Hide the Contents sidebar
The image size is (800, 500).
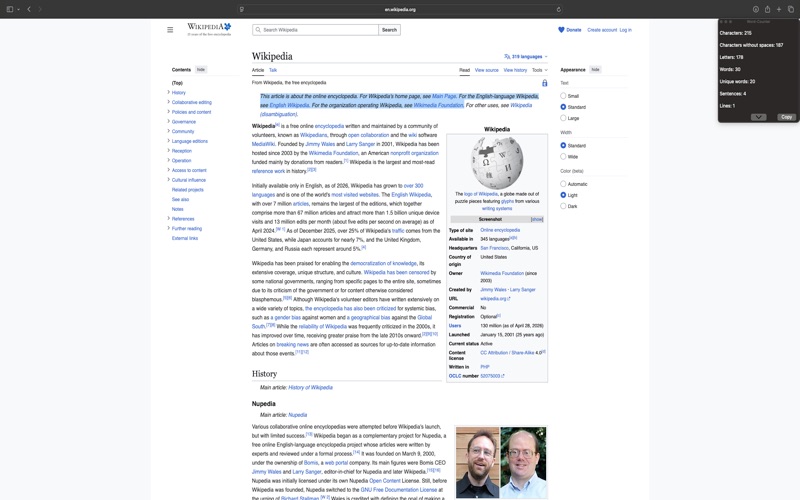pyautogui.click(x=201, y=69)
